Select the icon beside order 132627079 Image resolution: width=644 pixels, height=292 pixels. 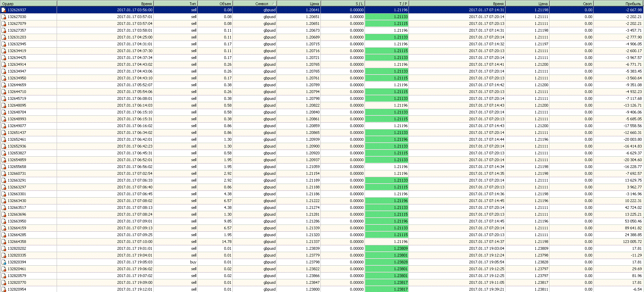pos(4,24)
